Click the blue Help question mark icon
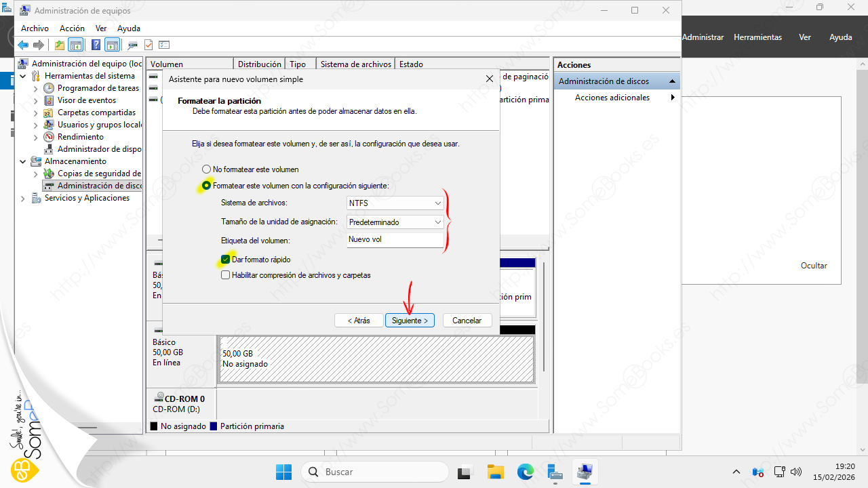Screen dimensions: 868x488 pyautogui.click(x=96, y=45)
